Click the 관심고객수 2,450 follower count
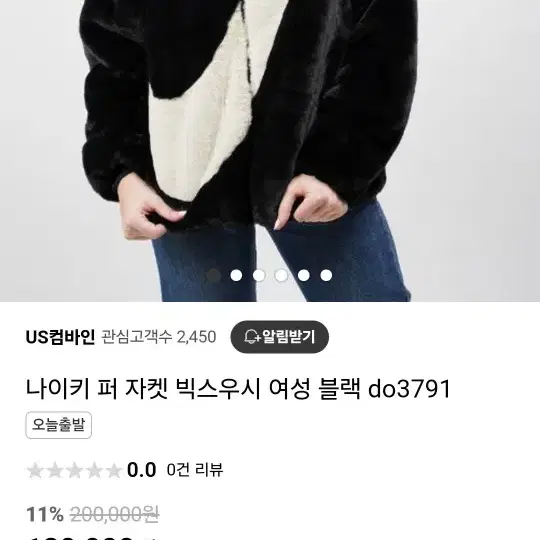 pos(159,337)
